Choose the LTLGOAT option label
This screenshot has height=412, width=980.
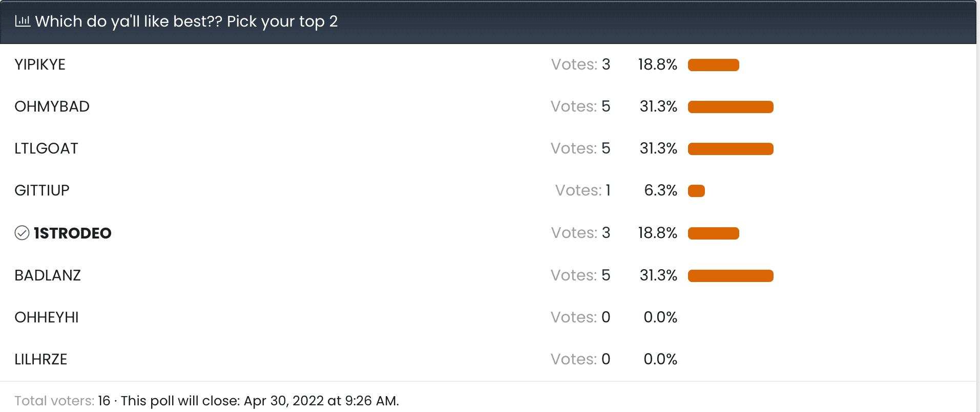tap(46, 148)
